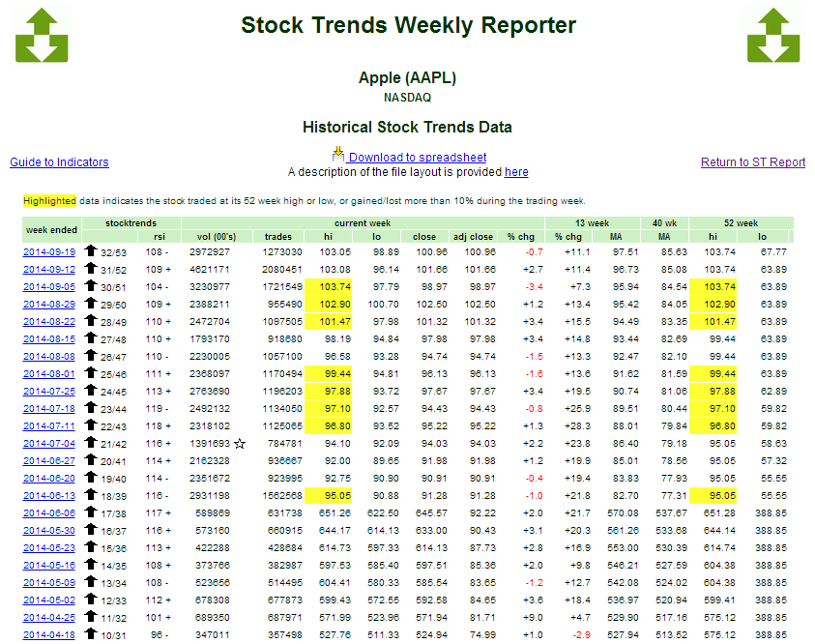Open the 2014-04-25 week link
This screenshot has height=644, width=815.
click(49, 618)
